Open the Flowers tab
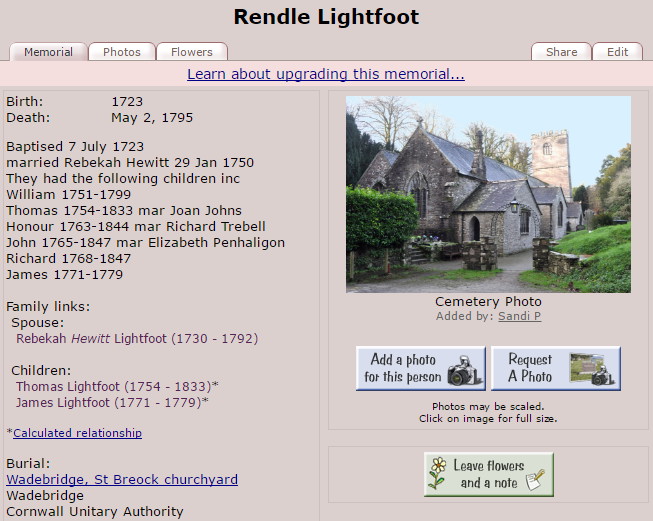Screen dimensions: 653x521 191,52
